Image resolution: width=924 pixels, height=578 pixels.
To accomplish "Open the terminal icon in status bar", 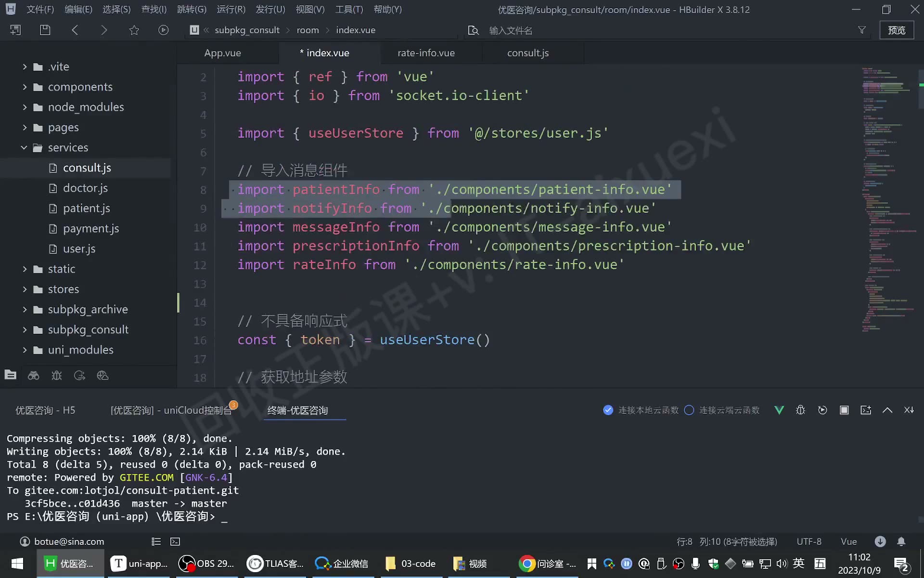I will coord(175,541).
